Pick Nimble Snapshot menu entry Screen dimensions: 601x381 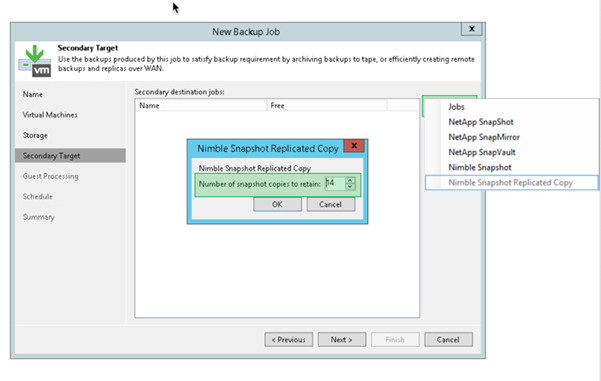click(479, 168)
